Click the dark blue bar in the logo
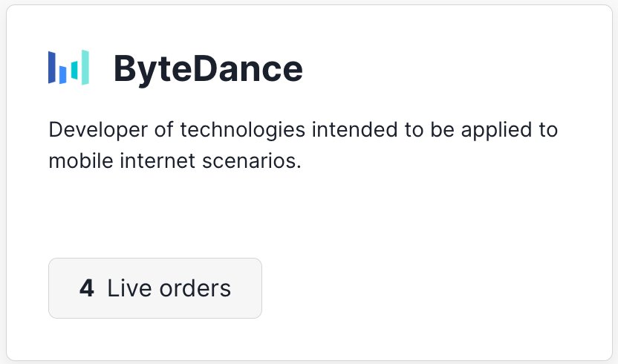618x364 pixels. pos(52,67)
